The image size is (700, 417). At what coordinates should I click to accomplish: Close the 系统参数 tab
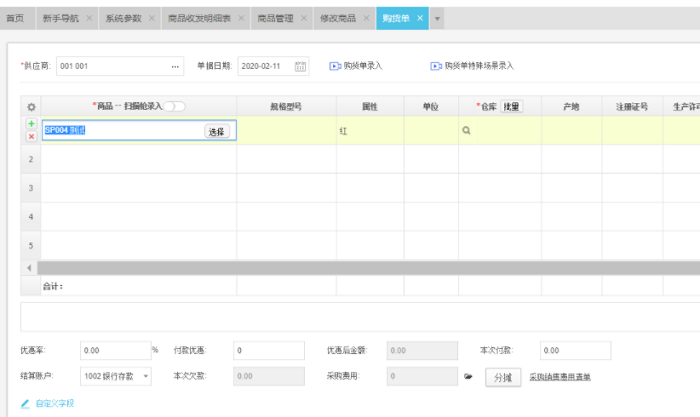[151, 18]
